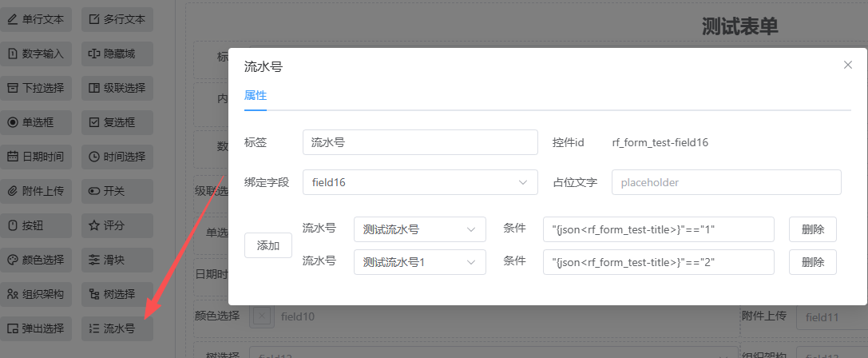Screen dimensions: 868x358
Task: Click the 绑定字段 label
Action: (x=267, y=182)
